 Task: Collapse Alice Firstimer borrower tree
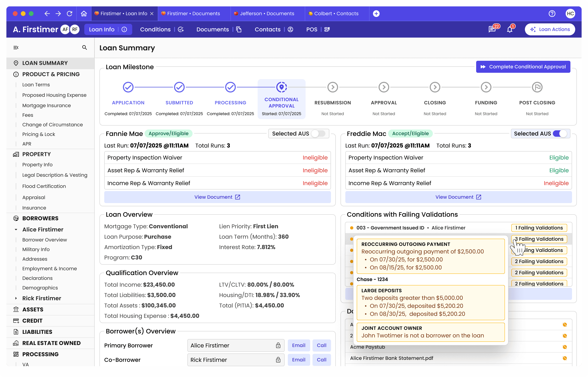(x=16, y=229)
